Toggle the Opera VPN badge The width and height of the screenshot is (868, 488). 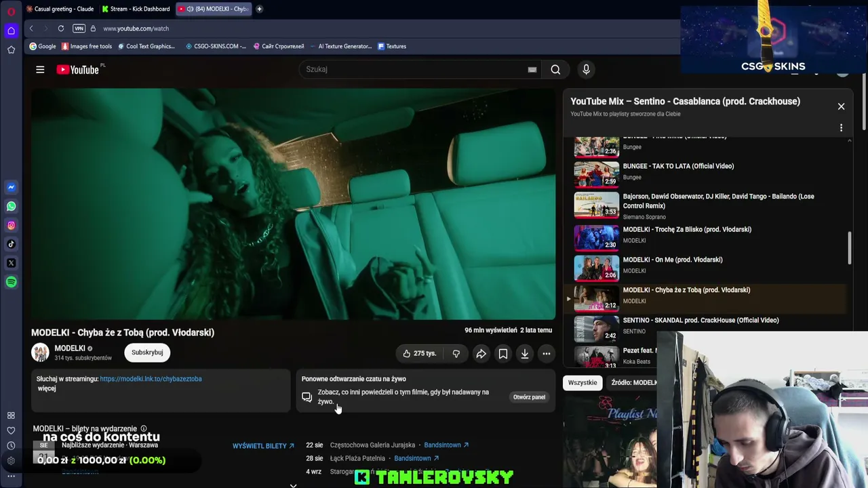coord(79,28)
